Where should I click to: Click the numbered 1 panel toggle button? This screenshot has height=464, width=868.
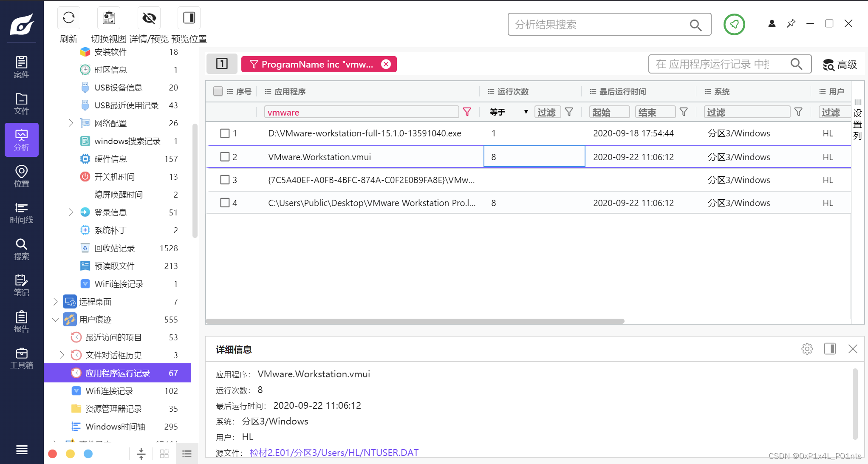[x=222, y=64]
